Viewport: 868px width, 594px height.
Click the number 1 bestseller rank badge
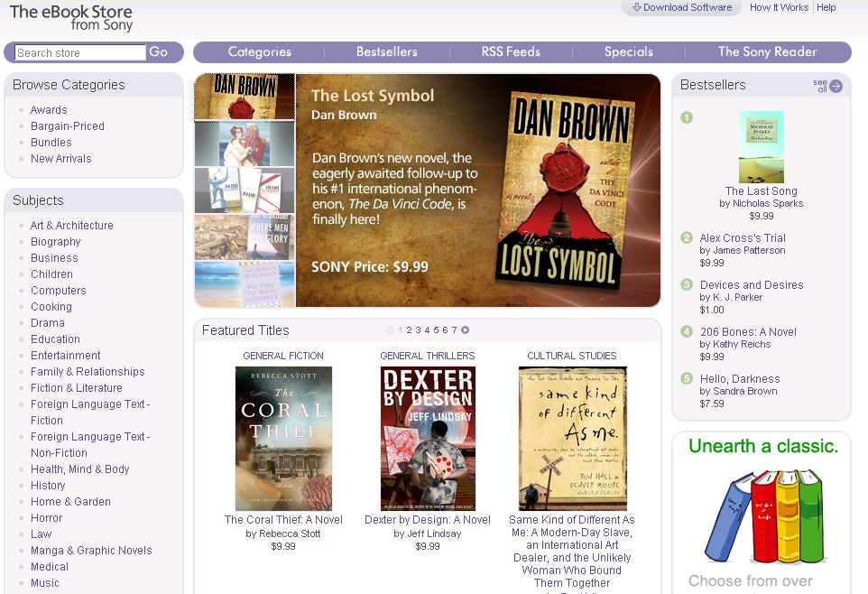687,117
